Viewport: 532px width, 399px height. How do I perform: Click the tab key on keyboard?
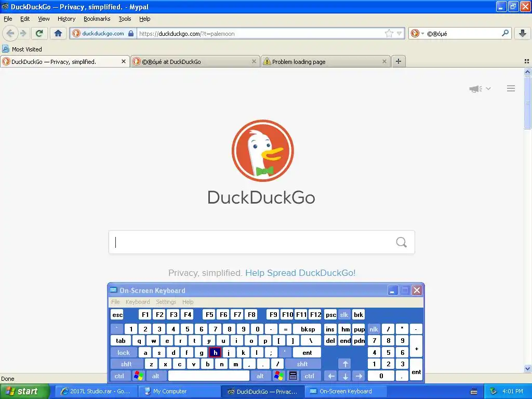(x=121, y=341)
